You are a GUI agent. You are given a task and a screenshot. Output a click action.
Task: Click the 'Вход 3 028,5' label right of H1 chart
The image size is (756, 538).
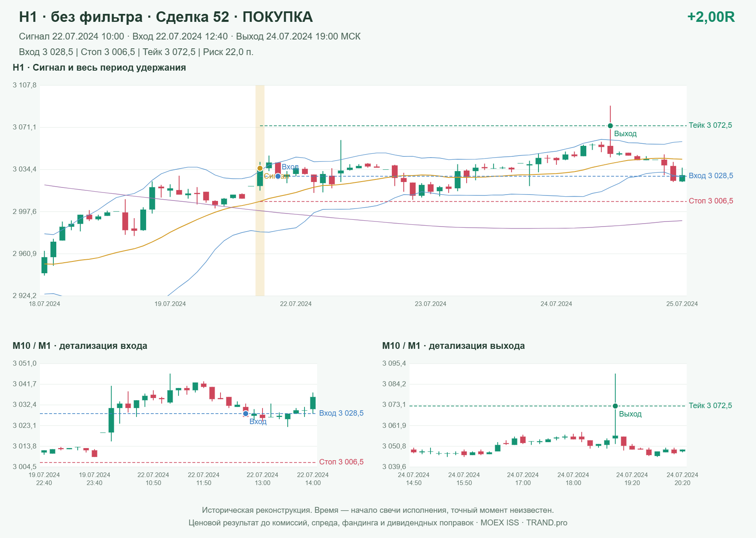click(711, 176)
